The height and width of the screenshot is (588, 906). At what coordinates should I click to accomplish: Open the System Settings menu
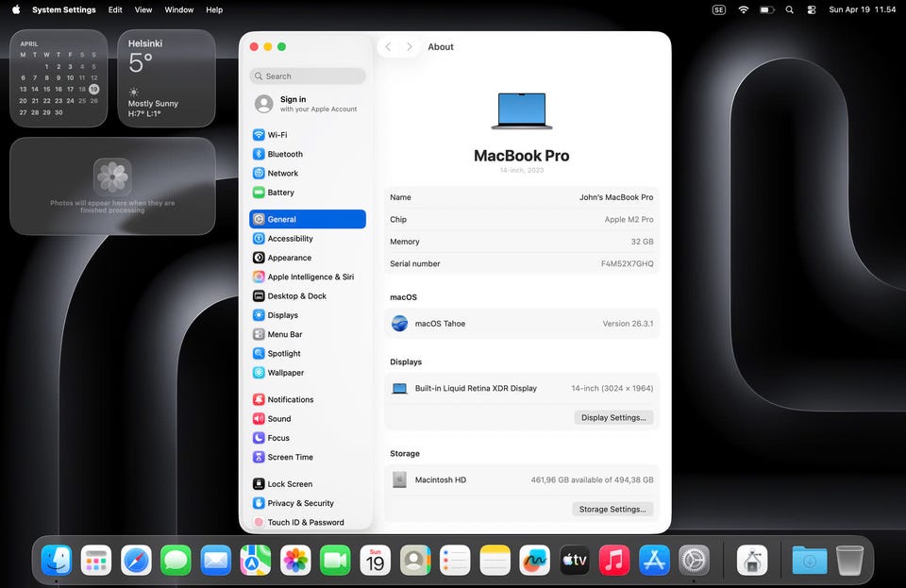64,9
